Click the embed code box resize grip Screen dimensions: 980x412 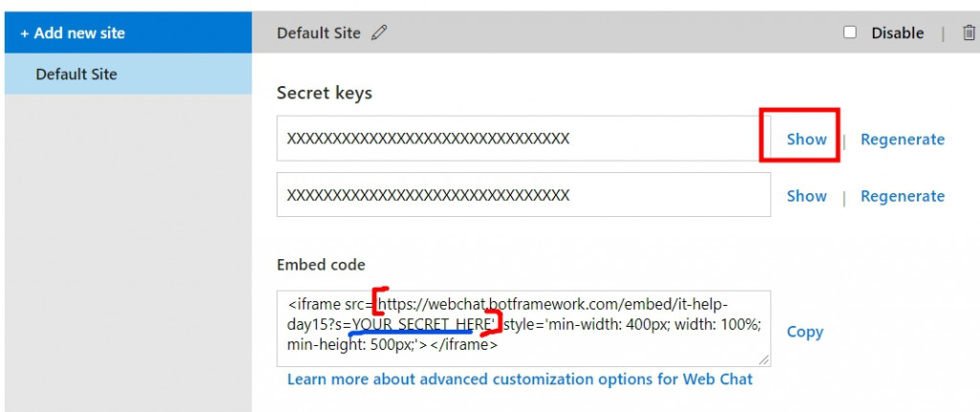tap(765, 360)
